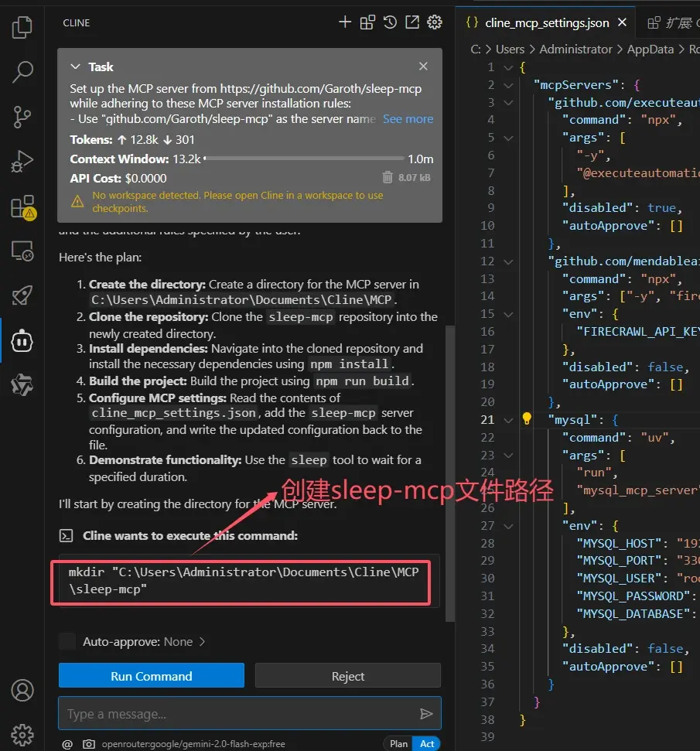Collapse the Task header chevron

tap(76, 67)
